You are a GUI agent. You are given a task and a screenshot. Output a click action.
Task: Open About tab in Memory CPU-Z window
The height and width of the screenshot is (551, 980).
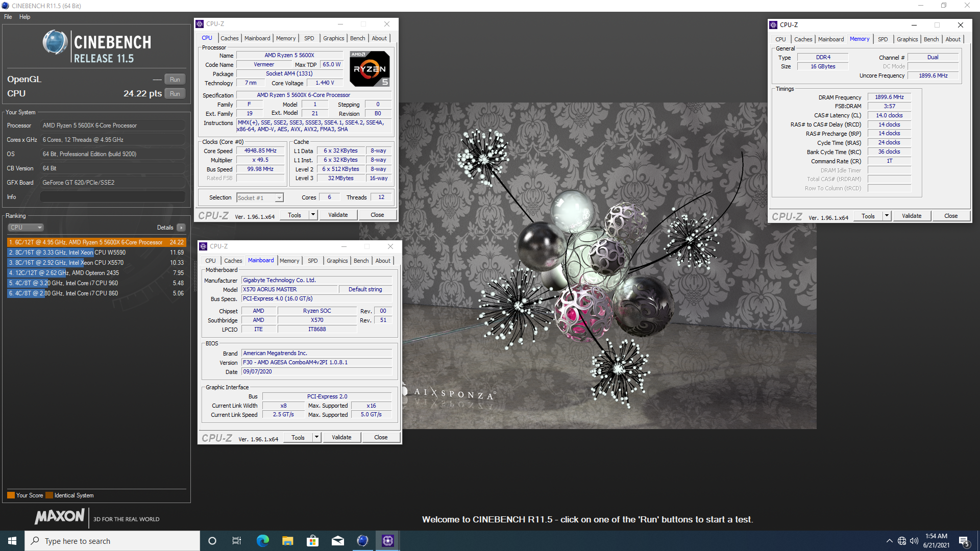(x=953, y=39)
